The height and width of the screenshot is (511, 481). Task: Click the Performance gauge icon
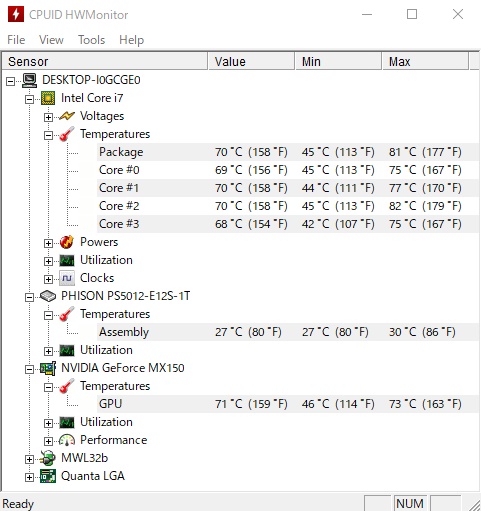click(x=67, y=440)
